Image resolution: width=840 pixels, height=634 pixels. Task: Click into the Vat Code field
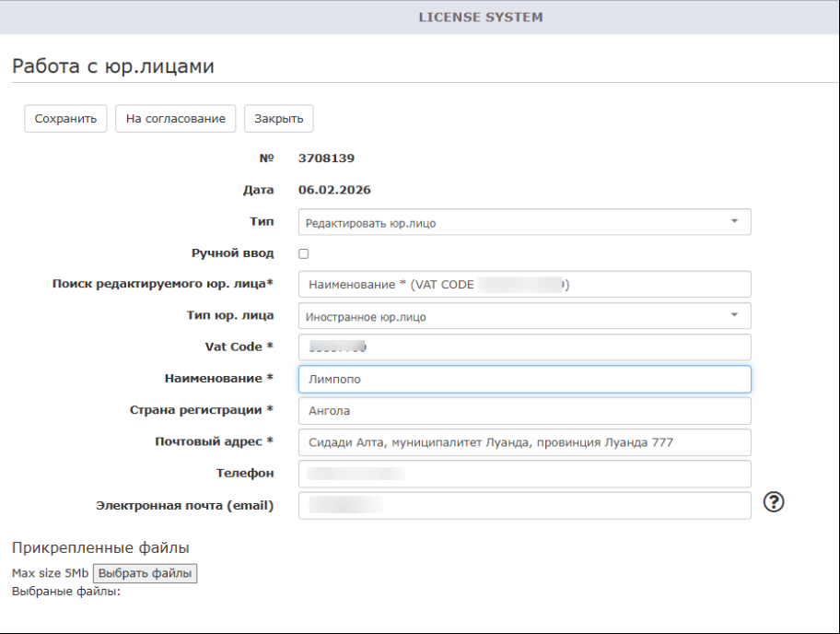tap(524, 347)
